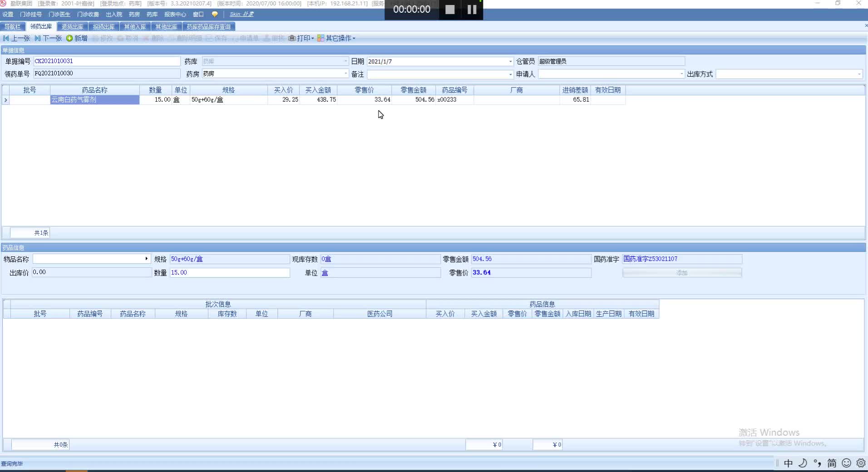Open the 药房 menu in the menu bar
868x472 pixels.
134,15
